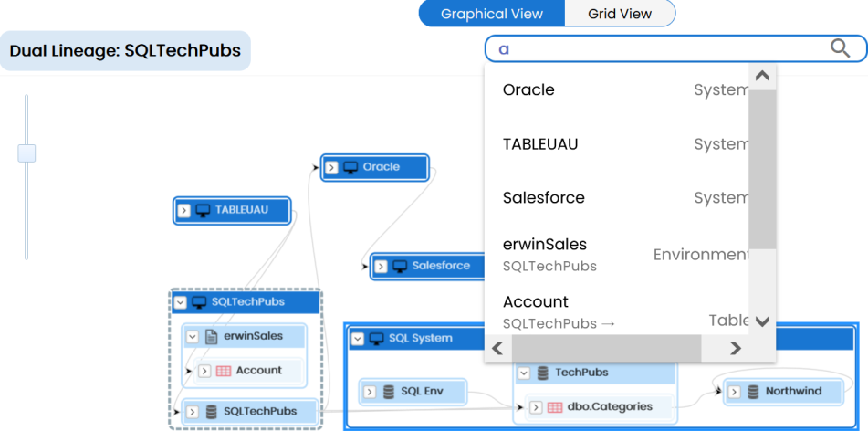The height and width of the screenshot is (431, 868).
Task: Expand the SQL Env node
Action: 370,393
